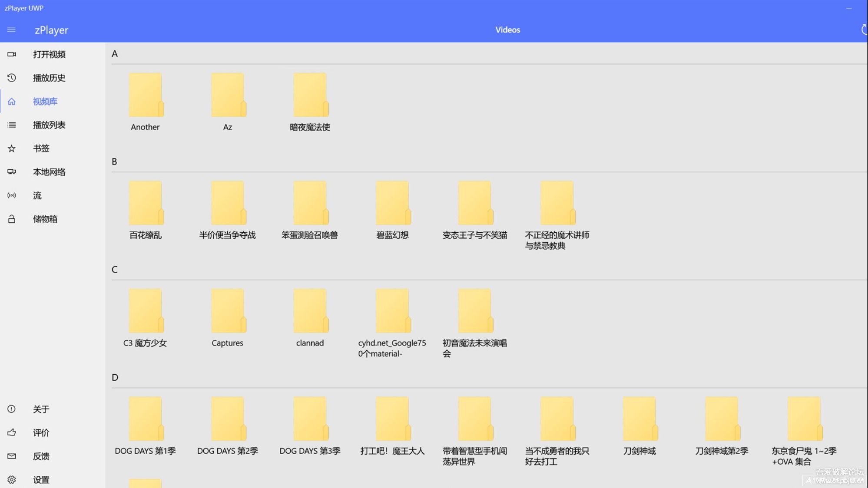Click the refresh icon in header
Viewport: 868px width, 488px height.
[x=864, y=30]
